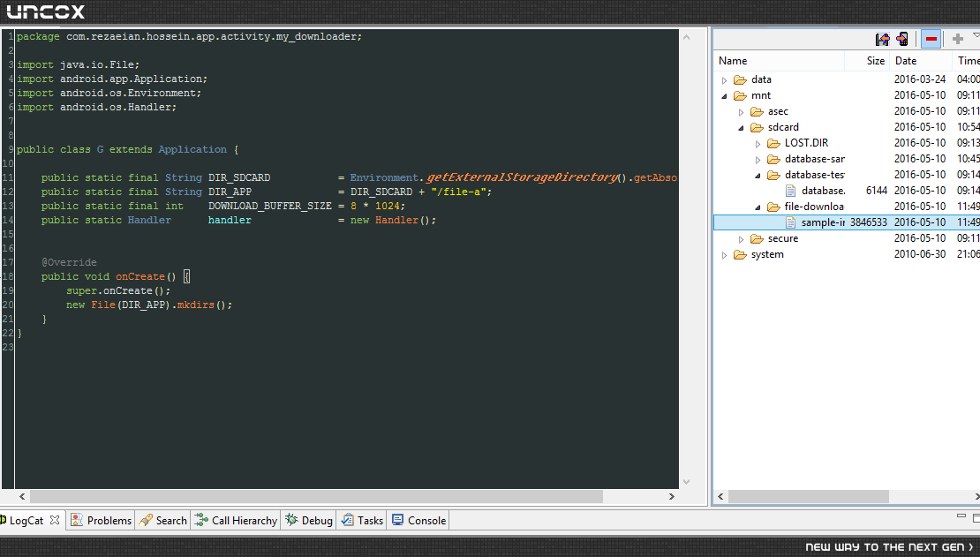Click the sample-ir file document icon
The width and height of the screenshot is (980, 557).
click(791, 222)
